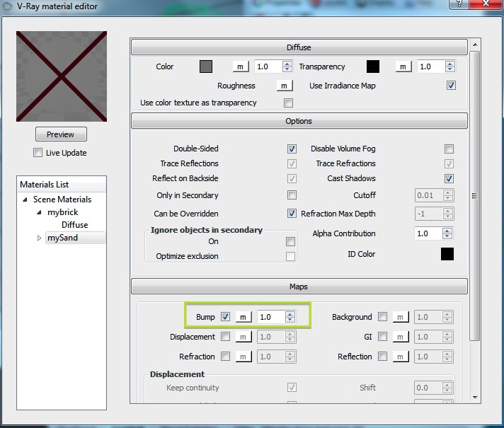Enable the Background map checkbox

coord(382,316)
